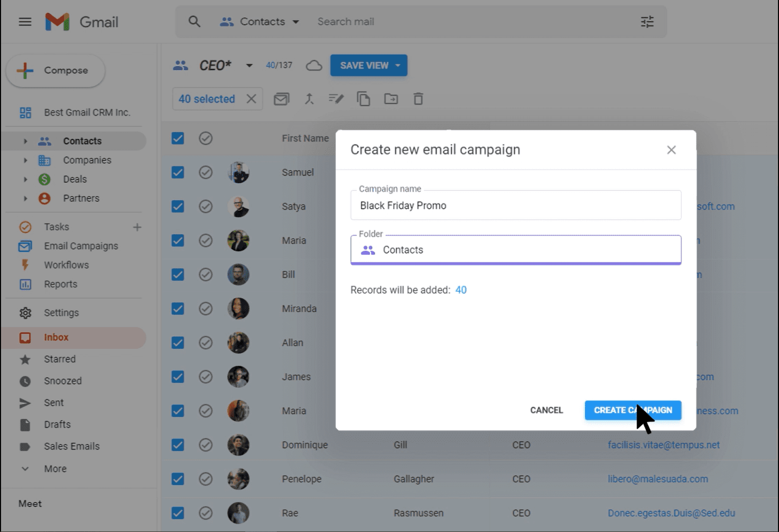
Task: Uncheck Rae's row checkbox
Action: [x=178, y=513]
